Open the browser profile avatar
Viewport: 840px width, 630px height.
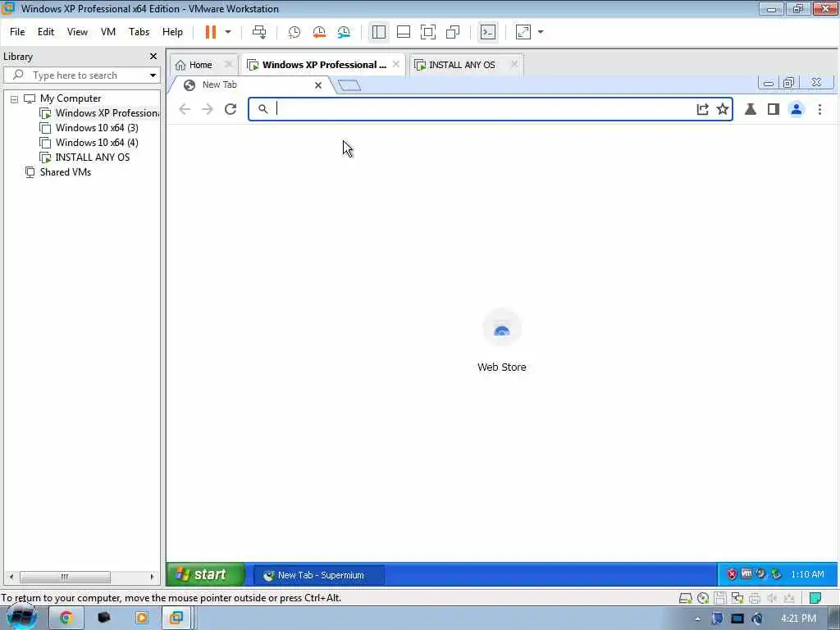[x=797, y=109]
